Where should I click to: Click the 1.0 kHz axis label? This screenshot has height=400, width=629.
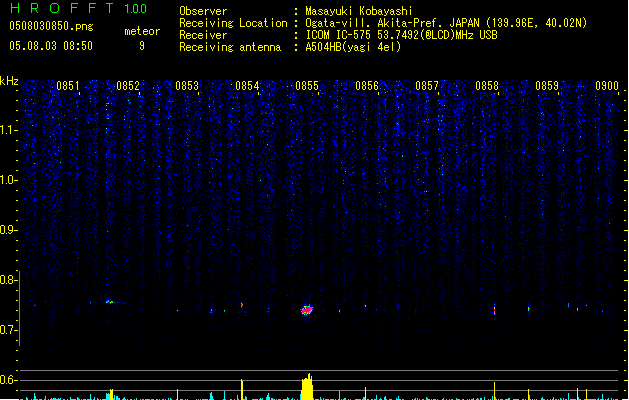tap(9, 180)
